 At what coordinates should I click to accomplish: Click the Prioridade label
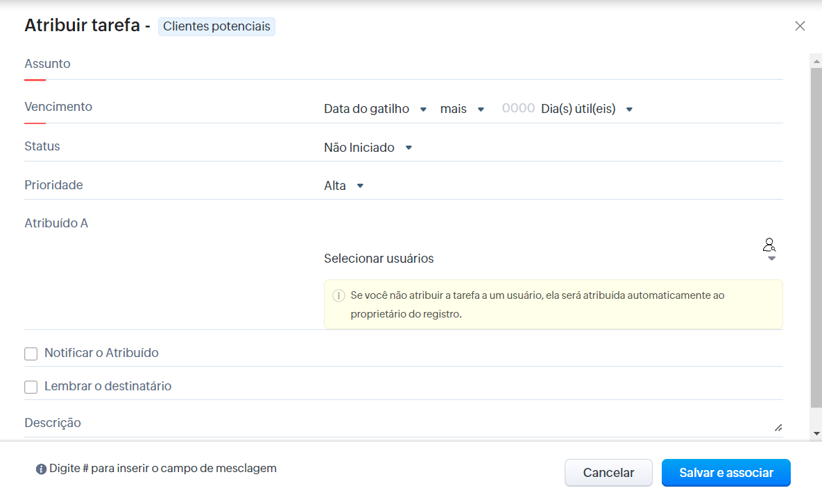point(53,185)
